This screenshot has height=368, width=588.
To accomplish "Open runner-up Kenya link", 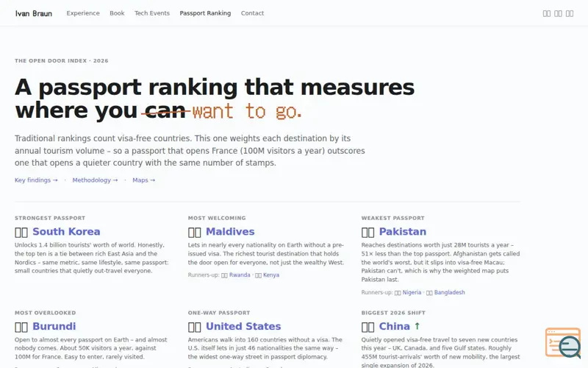I will tap(271, 275).
